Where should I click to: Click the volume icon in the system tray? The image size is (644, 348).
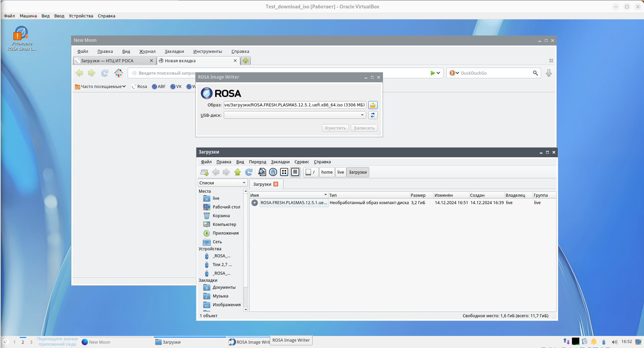coord(614,342)
